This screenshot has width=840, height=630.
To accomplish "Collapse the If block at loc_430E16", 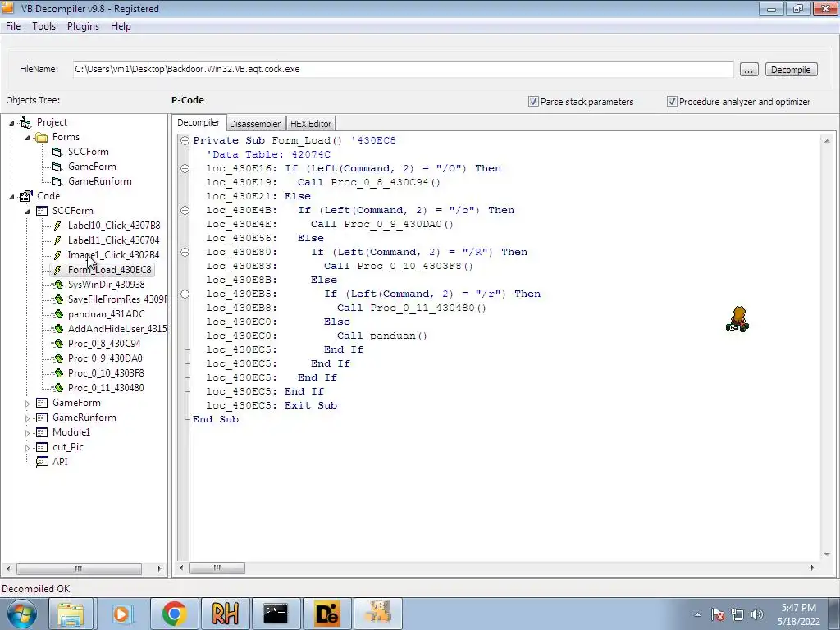I will pyautogui.click(x=185, y=168).
